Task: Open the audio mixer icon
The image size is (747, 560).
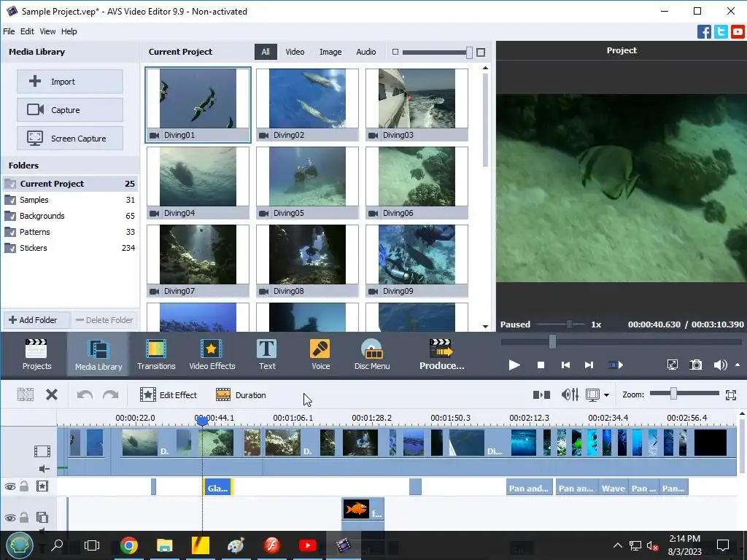Action: coord(570,394)
